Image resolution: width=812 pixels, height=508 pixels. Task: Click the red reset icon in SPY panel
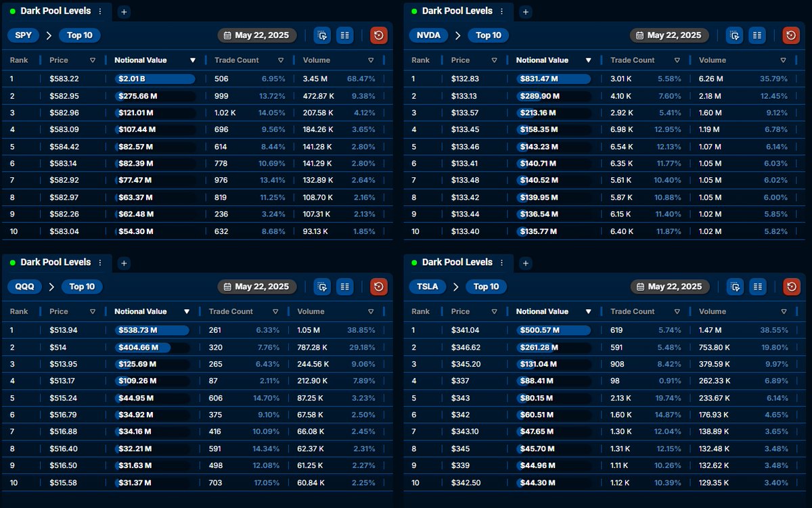[x=379, y=35]
